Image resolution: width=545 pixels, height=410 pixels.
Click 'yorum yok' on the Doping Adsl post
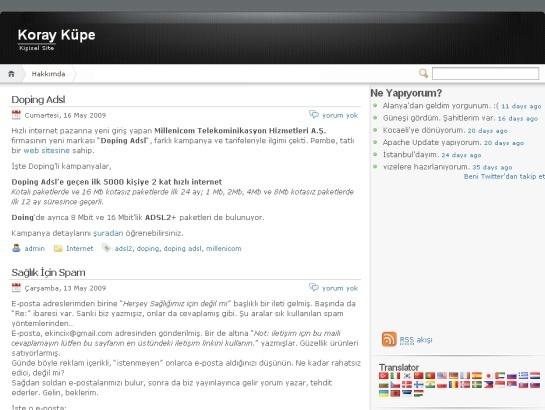(x=340, y=115)
